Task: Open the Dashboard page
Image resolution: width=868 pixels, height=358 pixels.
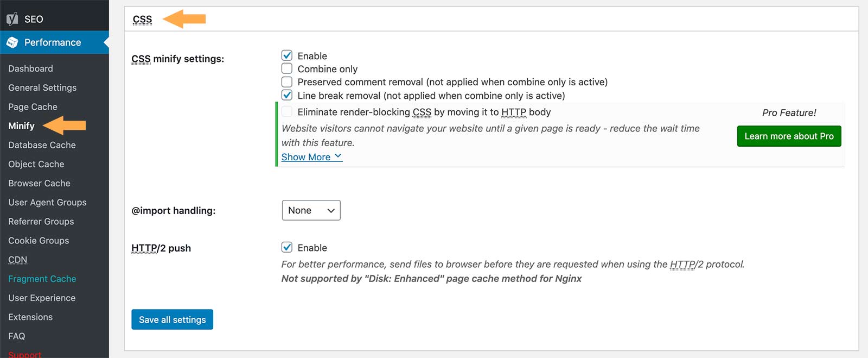Action: pos(30,68)
